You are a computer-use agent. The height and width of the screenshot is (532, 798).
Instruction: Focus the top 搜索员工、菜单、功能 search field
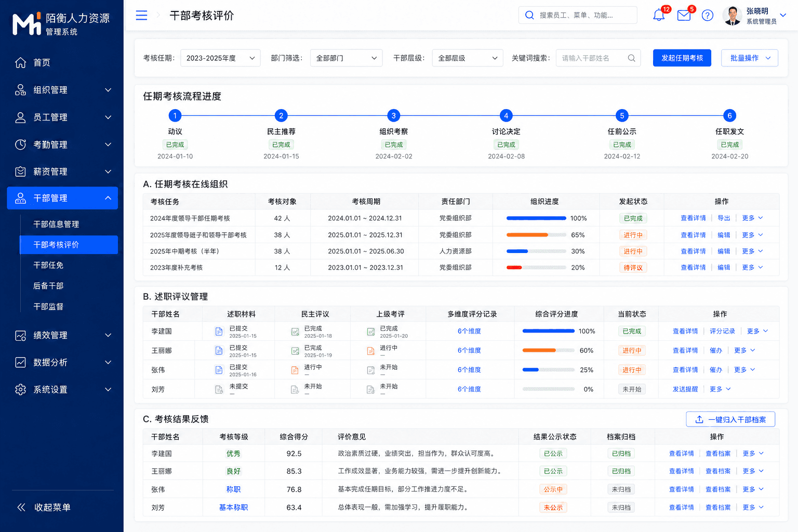[x=578, y=15]
